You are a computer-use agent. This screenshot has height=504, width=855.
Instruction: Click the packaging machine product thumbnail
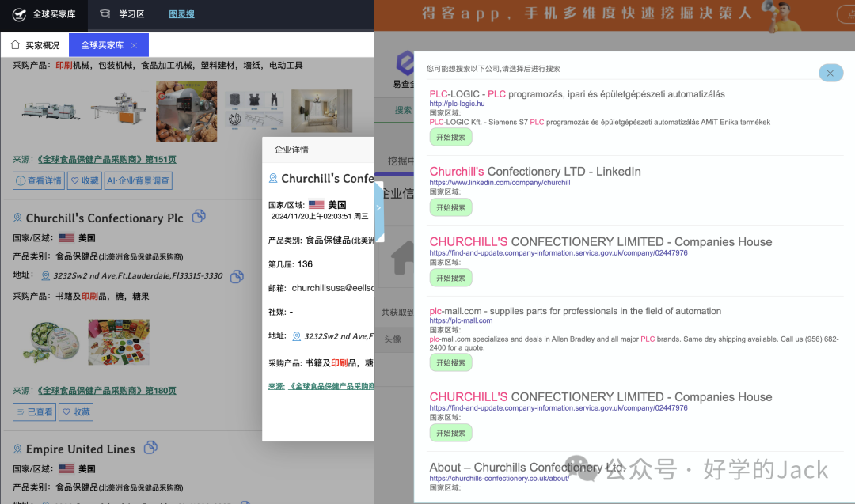coord(118,108)
